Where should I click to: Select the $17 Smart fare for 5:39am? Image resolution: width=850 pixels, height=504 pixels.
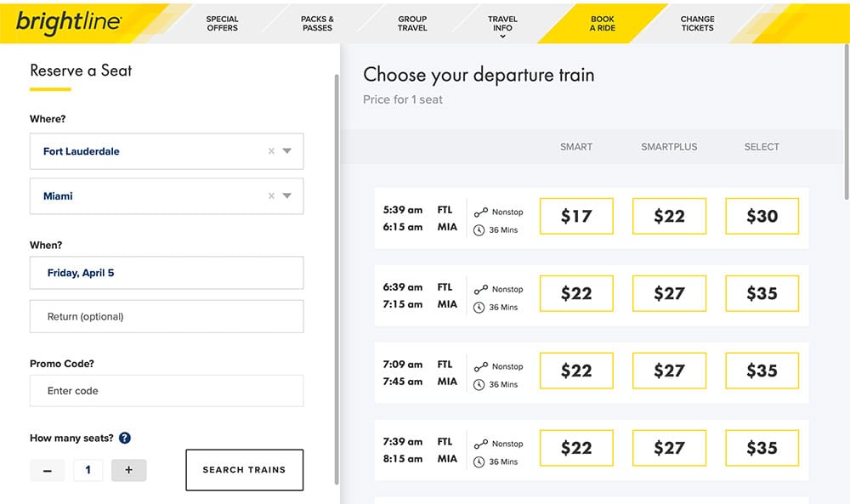576,216
